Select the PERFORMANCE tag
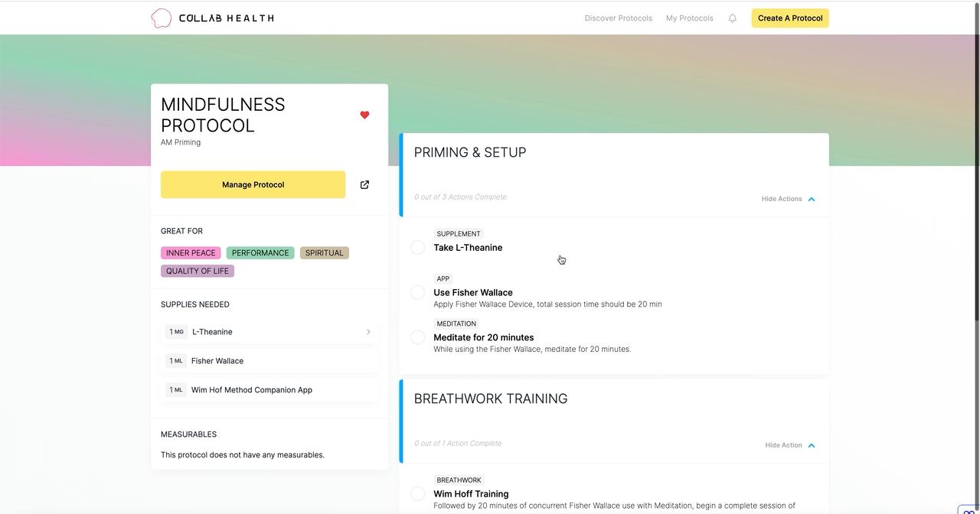The height and width of the screenshot is (514, 980). tap(260, 253)
